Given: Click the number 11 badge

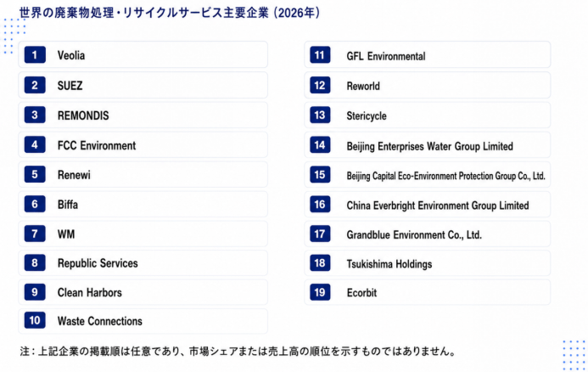Looking at the screenshot, I should (x=320, y=55).
